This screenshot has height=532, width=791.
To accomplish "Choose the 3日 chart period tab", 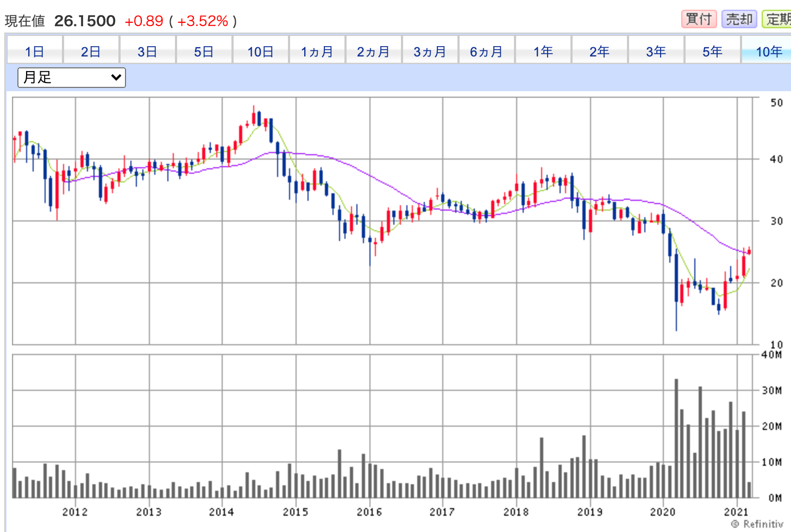I will click(147, 52).
